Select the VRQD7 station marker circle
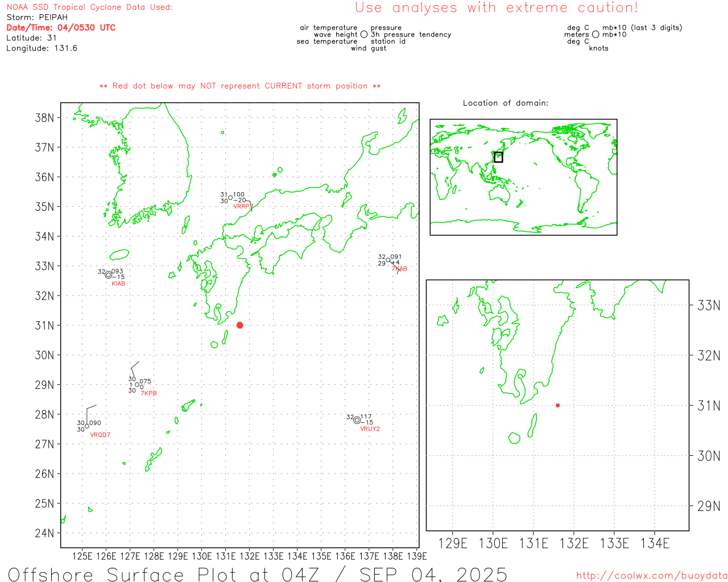Screen dimensions: 728x582 [x=87, y=426]
